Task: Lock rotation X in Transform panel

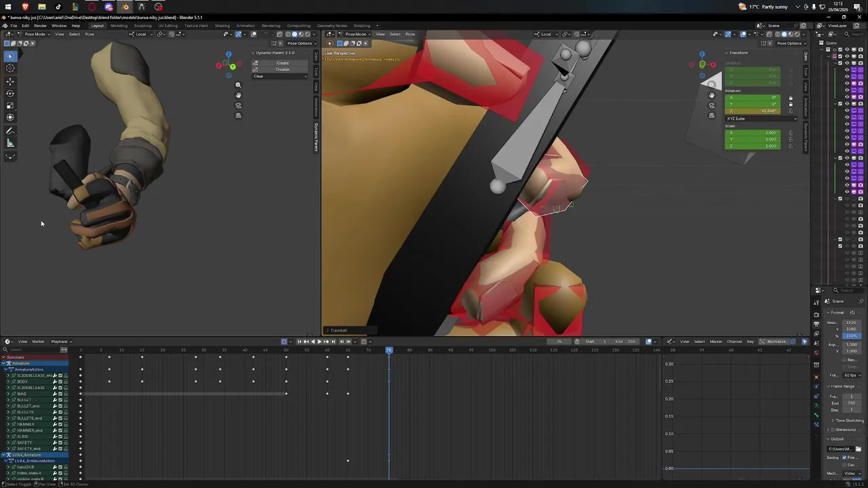Action: (791, 98)
